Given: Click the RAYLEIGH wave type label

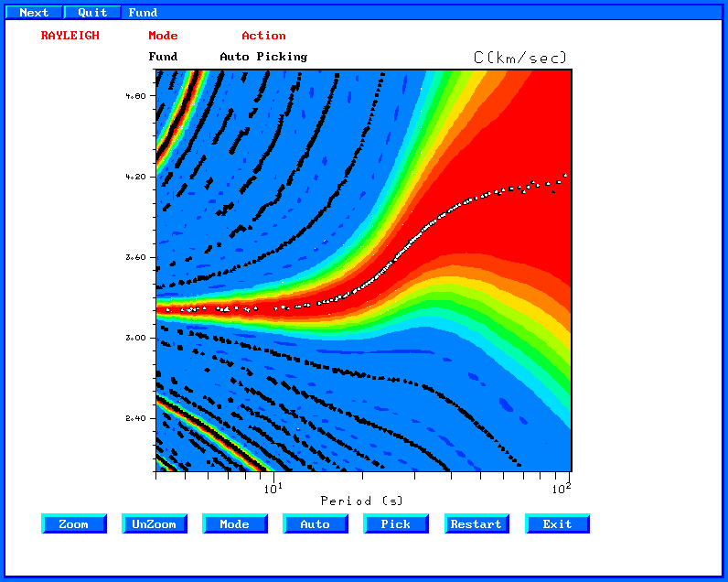Looking at the screenshot, I should pos(70,36).
